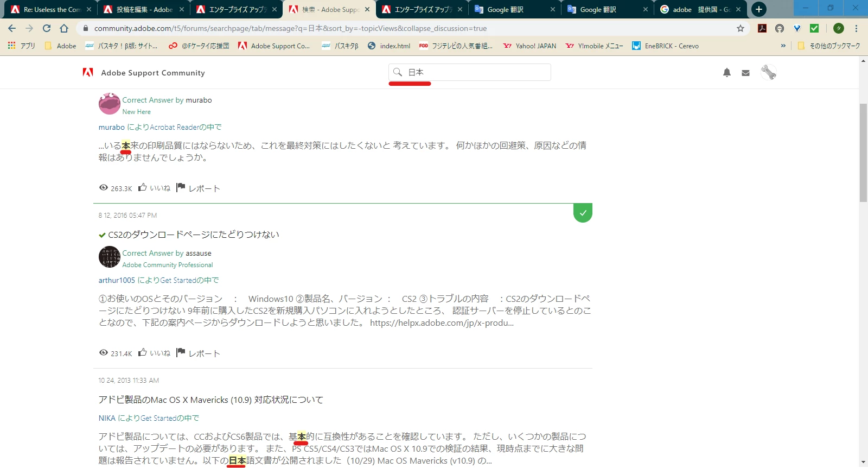Click assause's dark avatar image
This screenshot has height=468, width=868.
point(110,257)
